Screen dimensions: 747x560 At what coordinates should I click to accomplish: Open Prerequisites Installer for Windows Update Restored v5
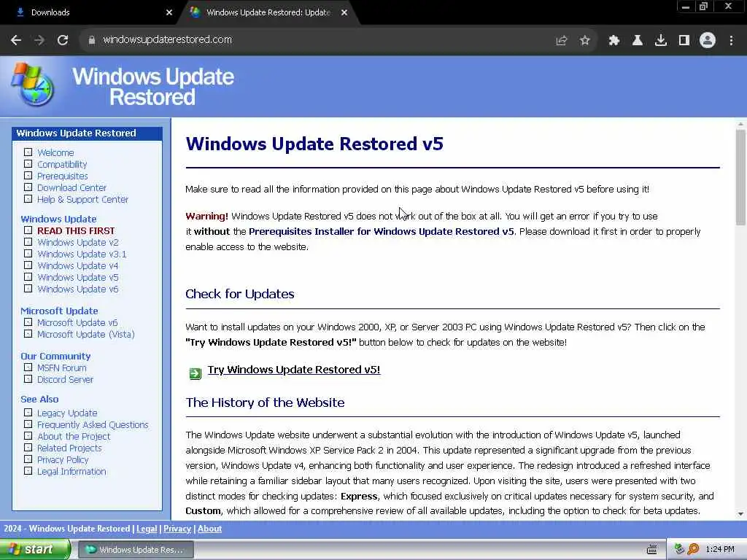click(x=381, y=231)
